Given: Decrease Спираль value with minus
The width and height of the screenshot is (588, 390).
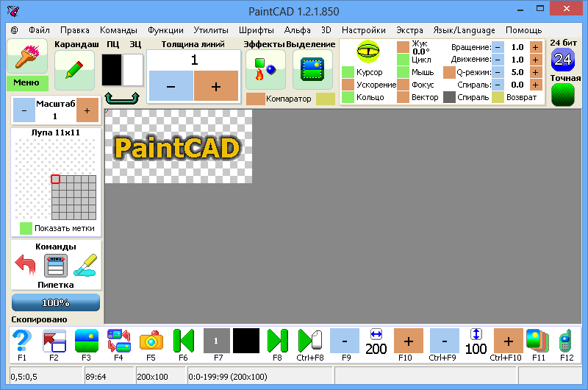Looking at the screenshot, I should click(498, 85).
